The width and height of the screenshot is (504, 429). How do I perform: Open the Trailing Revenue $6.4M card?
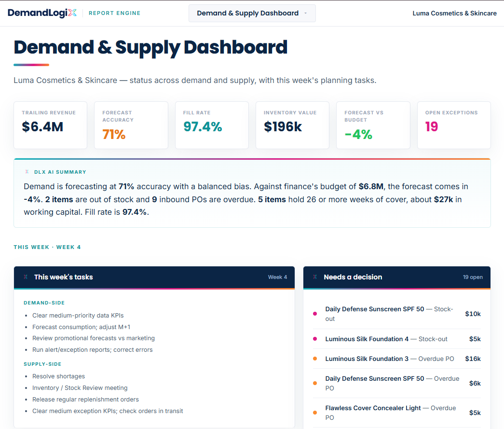coord(51,125)
